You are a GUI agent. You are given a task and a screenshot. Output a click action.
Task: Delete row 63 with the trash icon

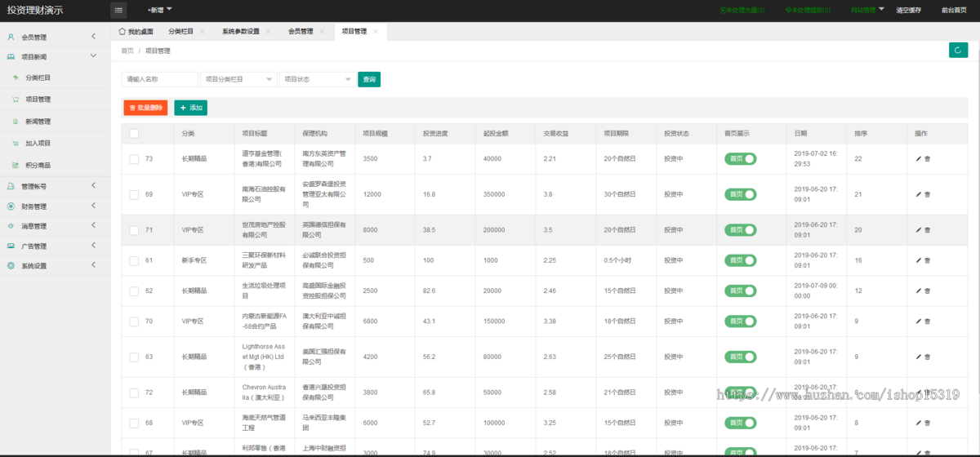[928, 357]
